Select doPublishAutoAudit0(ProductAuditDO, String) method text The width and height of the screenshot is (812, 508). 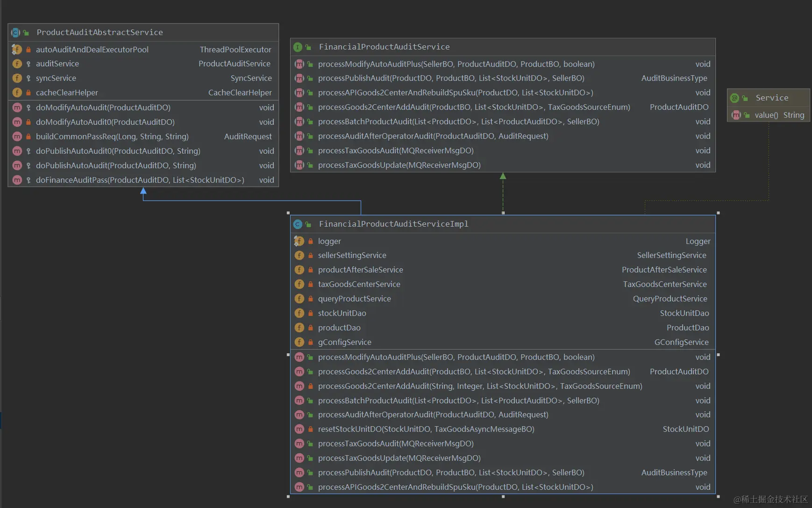[x=118, y=151]
